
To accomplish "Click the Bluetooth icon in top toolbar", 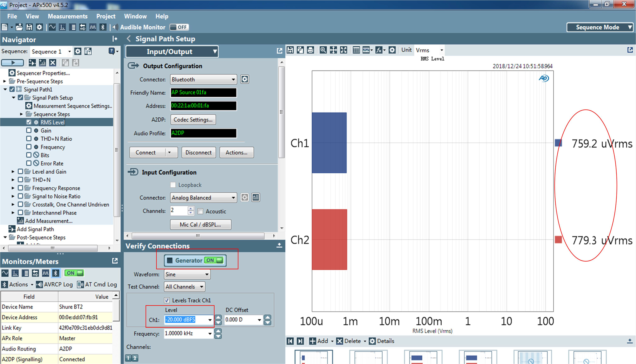I will tap(103, 27).
